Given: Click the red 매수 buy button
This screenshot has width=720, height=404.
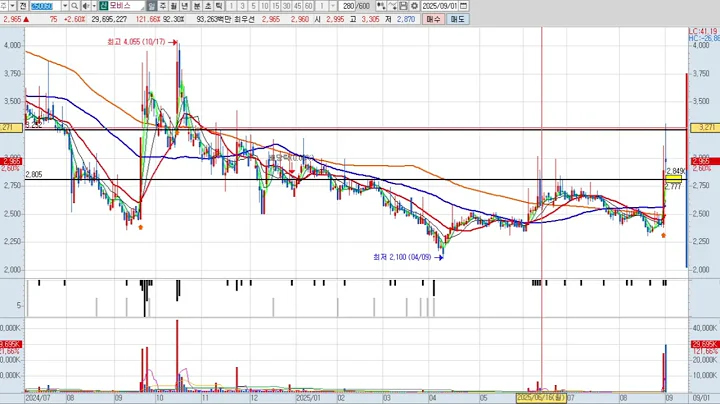Looking at the screenshot, I should [433, 19].
